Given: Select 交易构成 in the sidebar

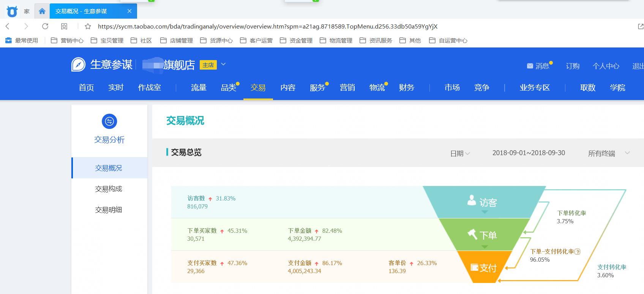Looking at the screenshot, I should point(109,189).
